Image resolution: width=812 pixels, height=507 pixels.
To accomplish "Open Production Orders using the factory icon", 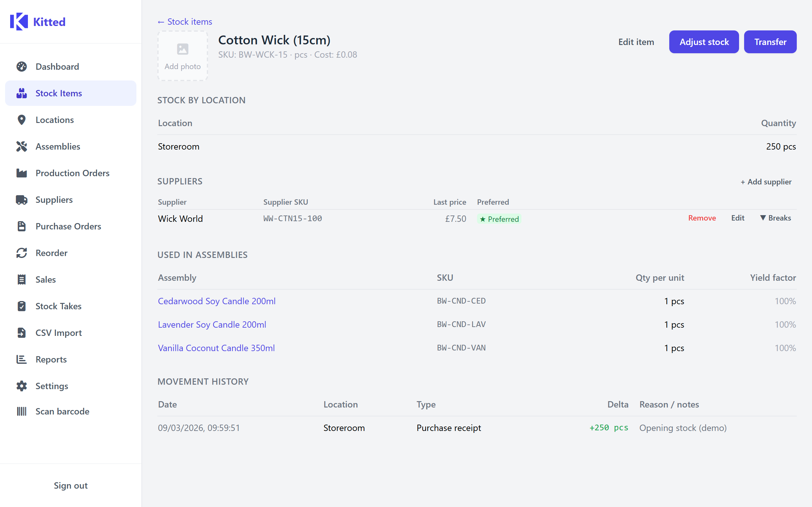I will [x=22, y=173].
